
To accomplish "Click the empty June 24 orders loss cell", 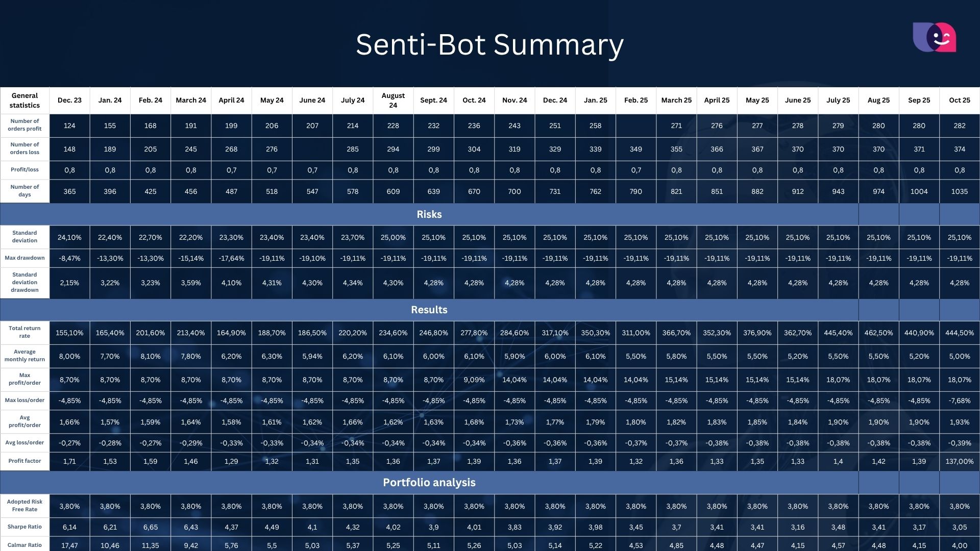I will click(312, 149).
